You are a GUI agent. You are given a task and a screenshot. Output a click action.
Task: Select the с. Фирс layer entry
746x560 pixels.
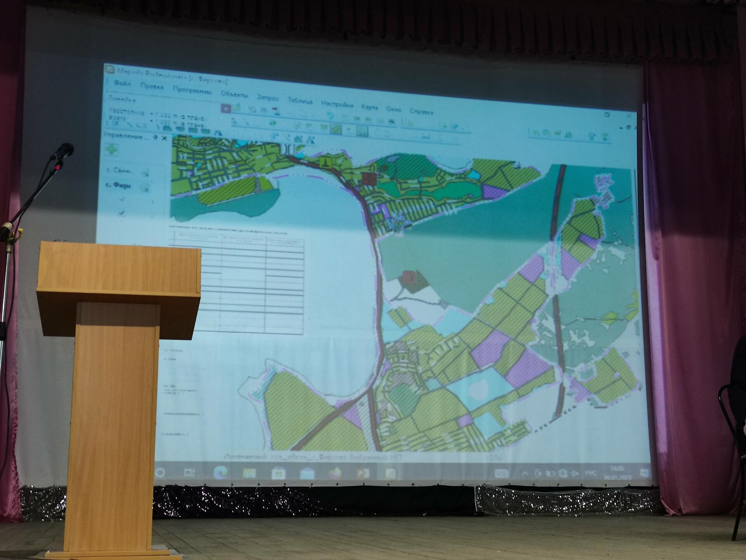[x=118, y=186]
